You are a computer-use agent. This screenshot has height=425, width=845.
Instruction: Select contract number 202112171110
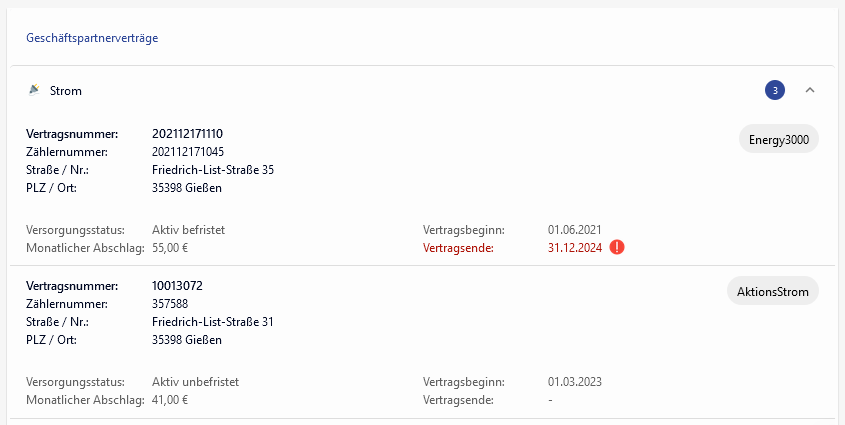coord(188,134)
